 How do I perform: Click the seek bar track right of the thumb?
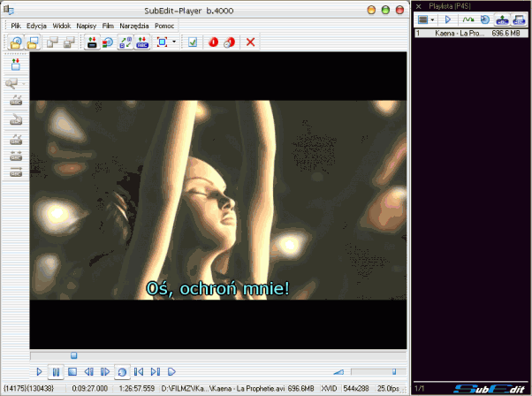coord(241,355)
